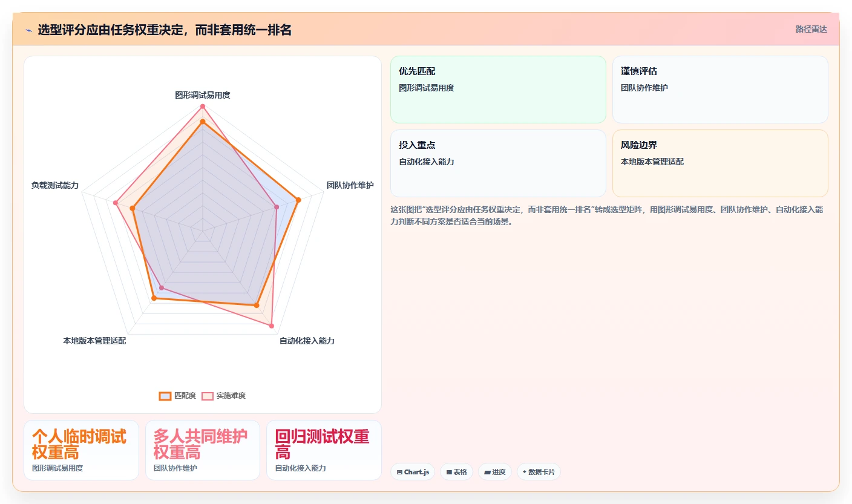Image resolution: width=852 pixels, height=504 pixels.
Task: Select the 数据卡片 tag chip
Action: pyautogui.click(x=539, y=472)
